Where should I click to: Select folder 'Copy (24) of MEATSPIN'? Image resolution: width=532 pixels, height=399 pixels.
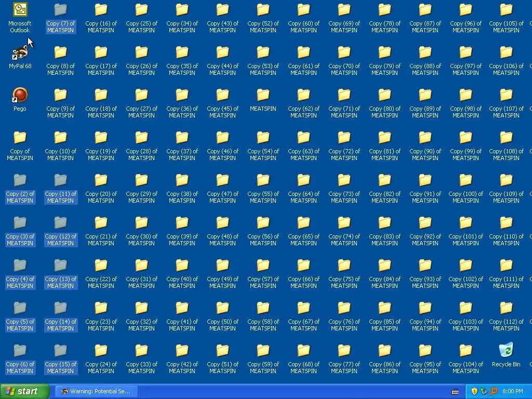101,358
